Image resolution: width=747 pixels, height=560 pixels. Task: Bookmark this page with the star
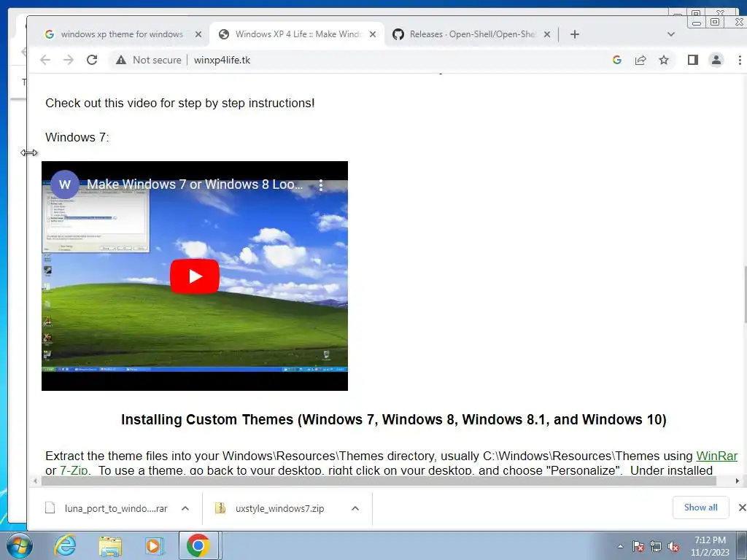pos(664,60)
